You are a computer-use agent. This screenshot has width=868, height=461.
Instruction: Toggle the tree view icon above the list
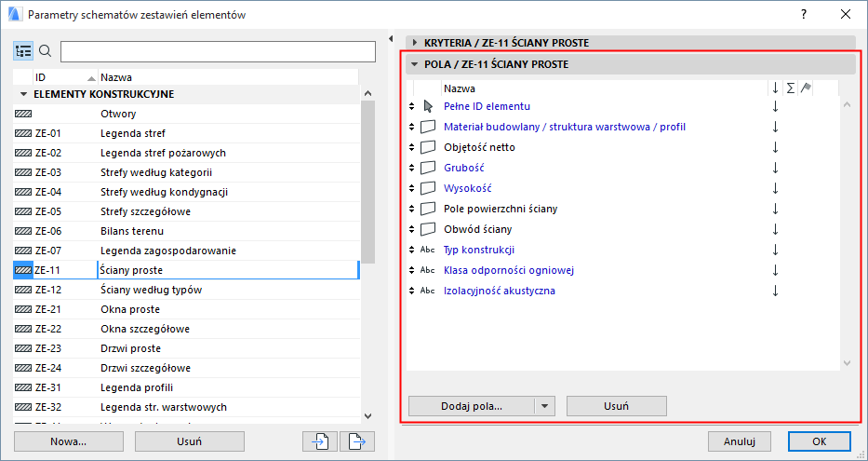(x=23, y=50)
